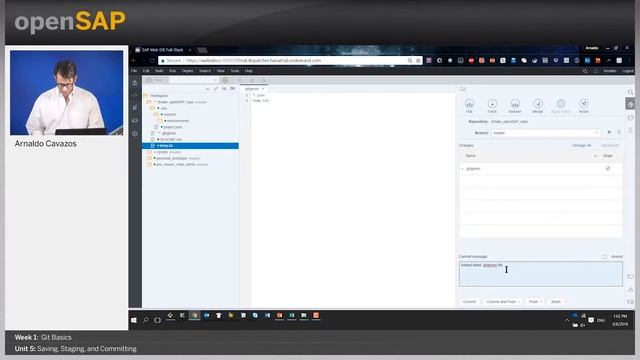Switch to the .gitignore editor tab

tap(253, 89)
